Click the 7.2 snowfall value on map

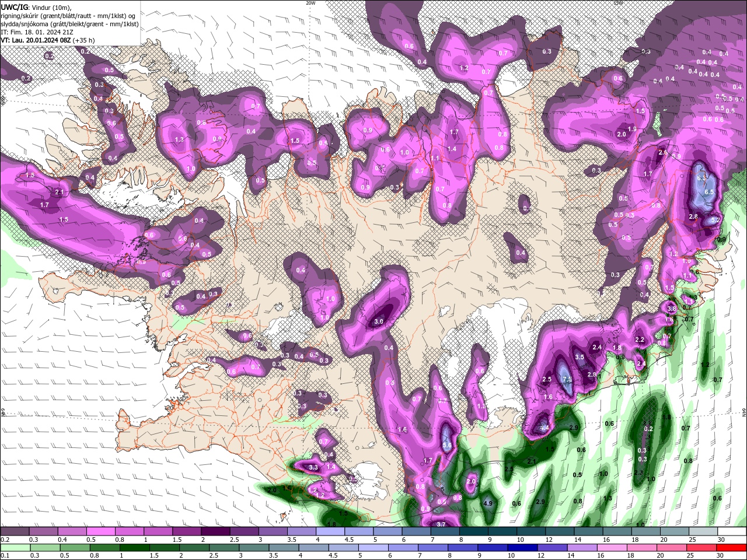[x=566, y=379]
